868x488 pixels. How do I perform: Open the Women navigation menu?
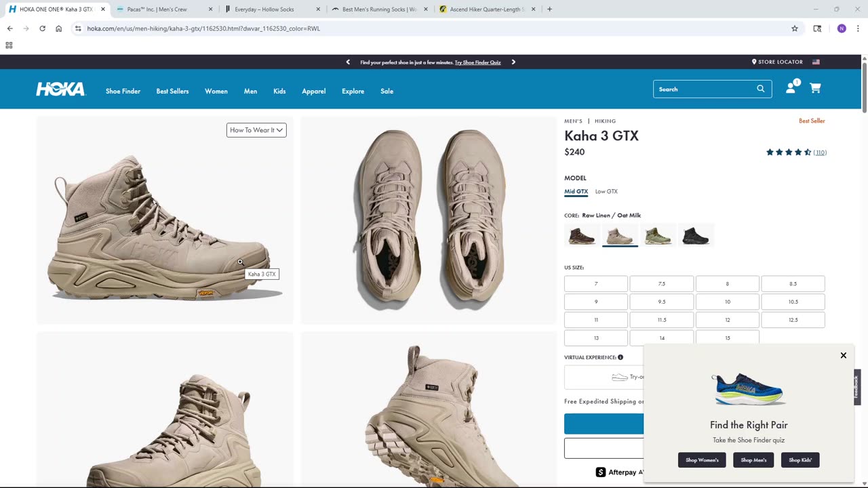pyautogui.click(x=216, y=91)
